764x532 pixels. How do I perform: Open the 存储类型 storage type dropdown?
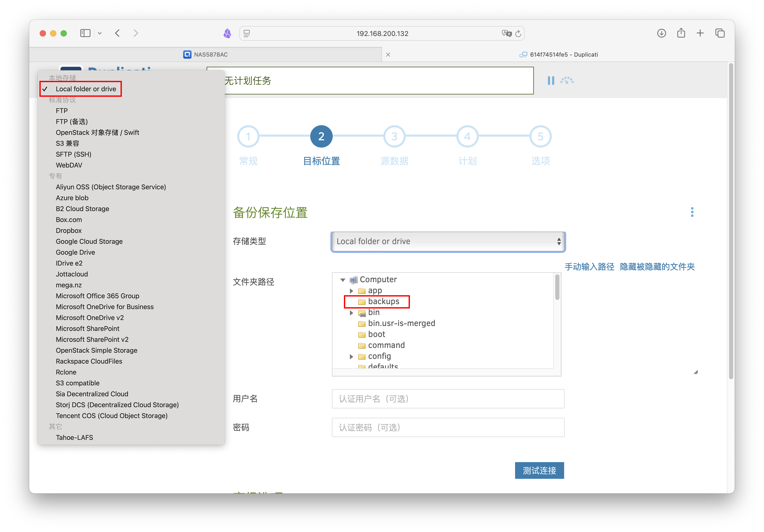coord(448,242)
